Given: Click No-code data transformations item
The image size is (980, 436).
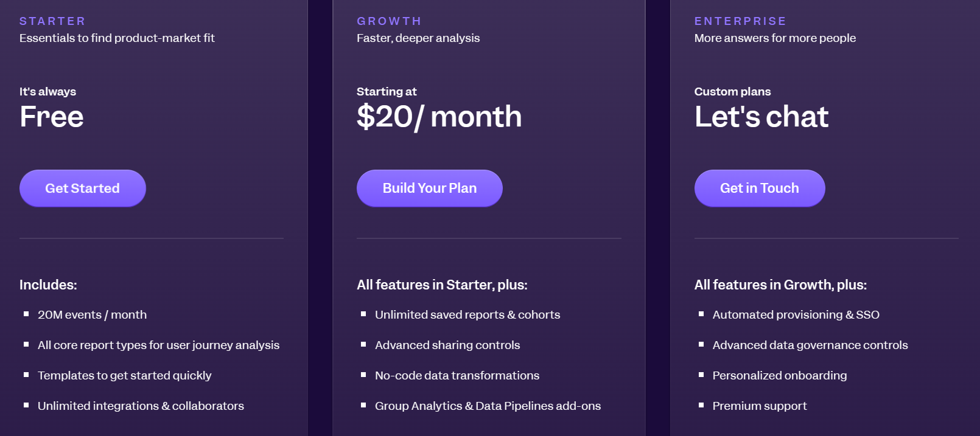Looking at the screenshot, I should pyautogui.click(x=457, y=375).
